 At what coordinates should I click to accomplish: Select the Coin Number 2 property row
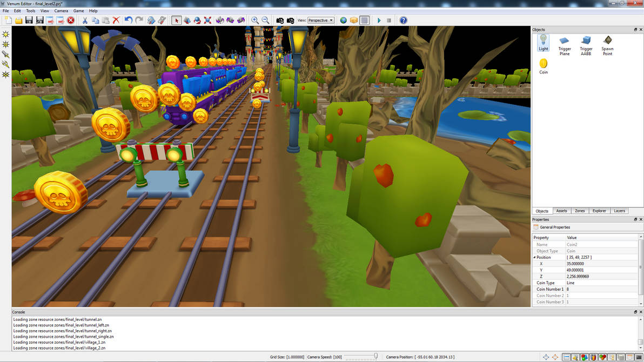pyautogui.click(x=586, y=296)
